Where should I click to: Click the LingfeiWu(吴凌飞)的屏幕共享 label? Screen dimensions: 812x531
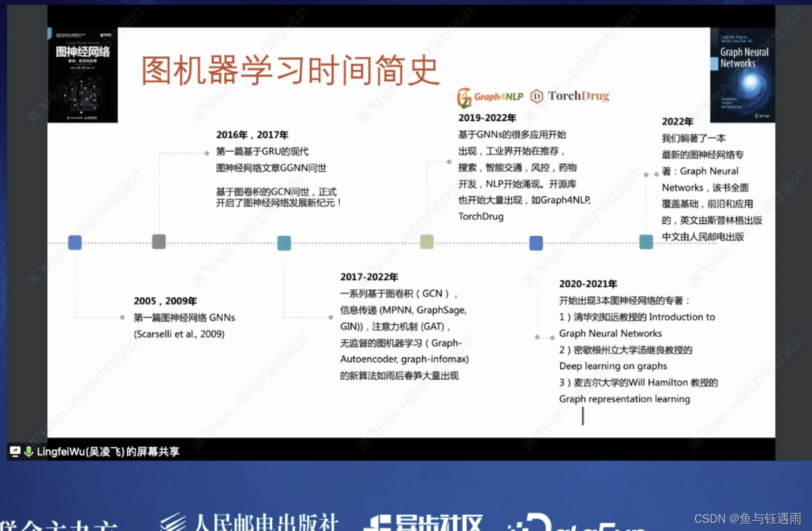108,451
